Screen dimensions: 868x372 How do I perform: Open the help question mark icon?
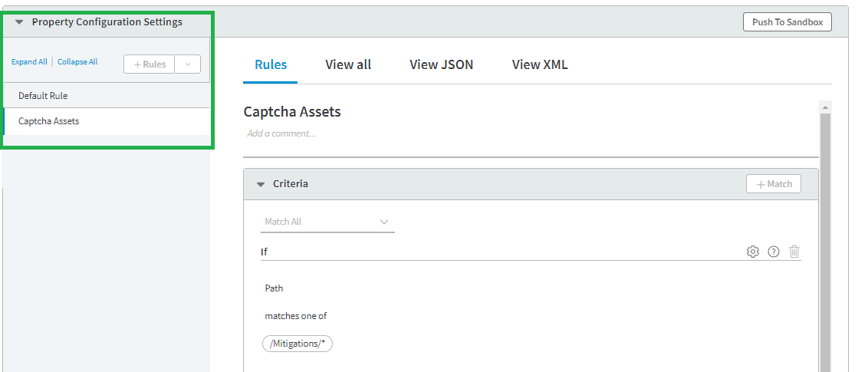tap(774, 252)
